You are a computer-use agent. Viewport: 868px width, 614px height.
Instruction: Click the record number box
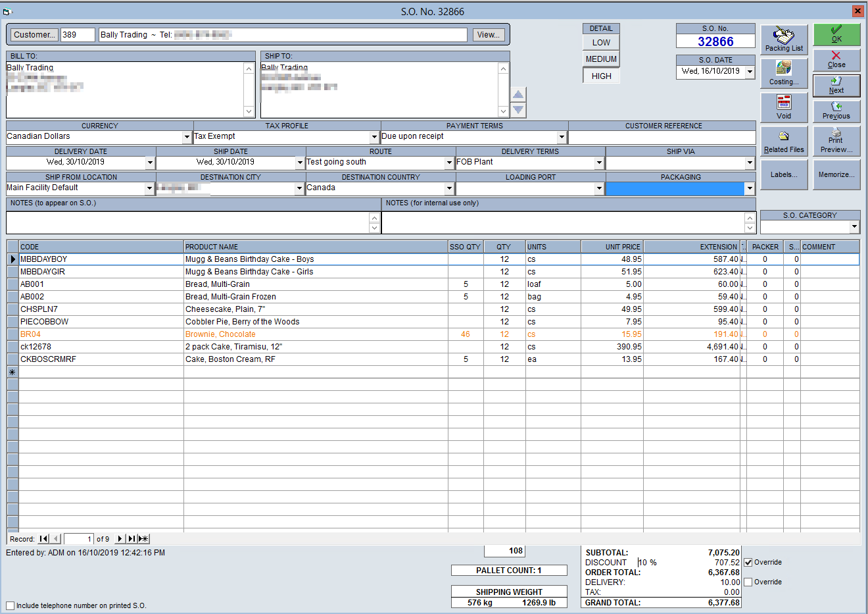78,539
